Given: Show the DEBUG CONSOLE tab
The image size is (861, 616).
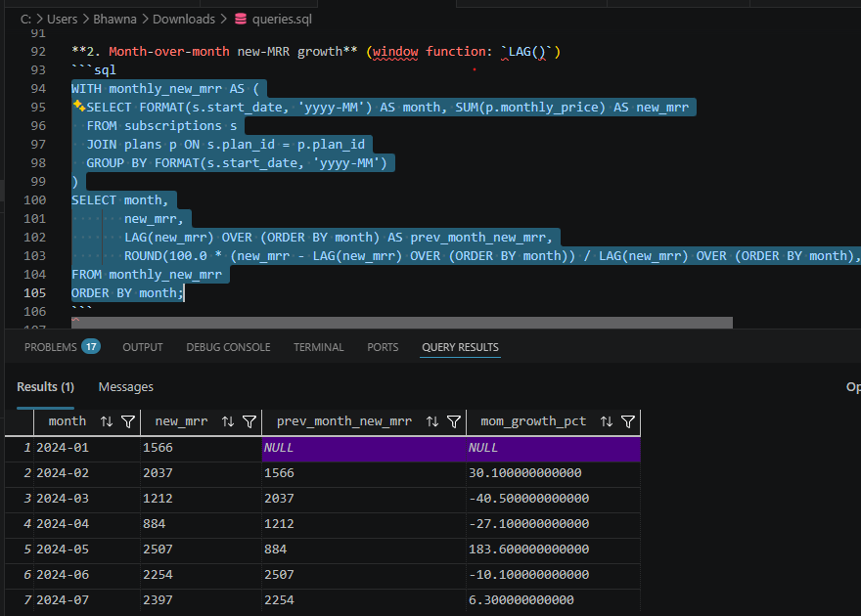Looking at the screenshot, I should tap(228, 347).
